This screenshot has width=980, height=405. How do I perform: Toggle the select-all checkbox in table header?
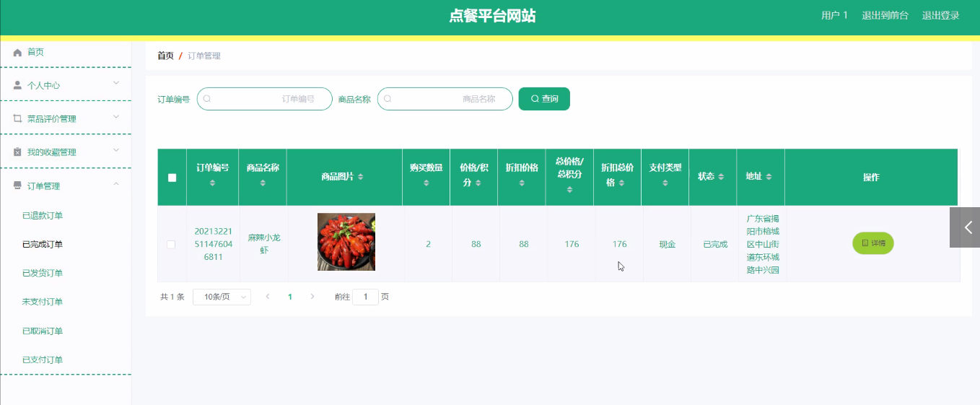(172, 178)
